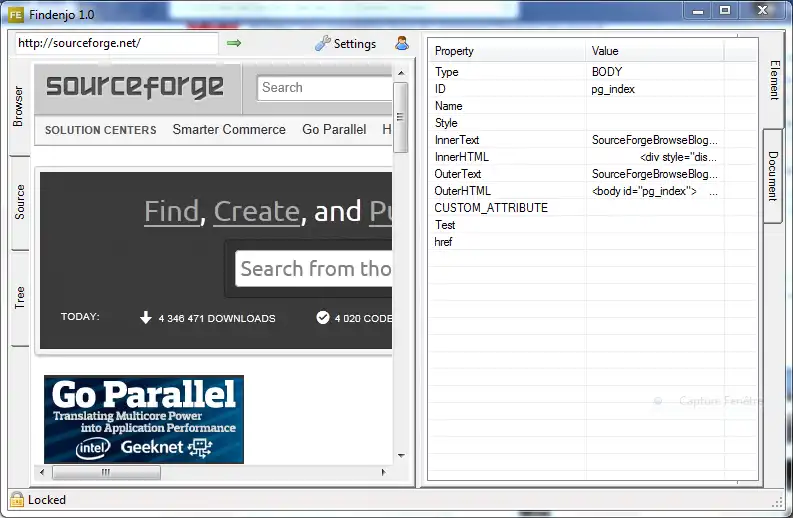
Task: Switch to the Tree side tab
Action: 20,297
